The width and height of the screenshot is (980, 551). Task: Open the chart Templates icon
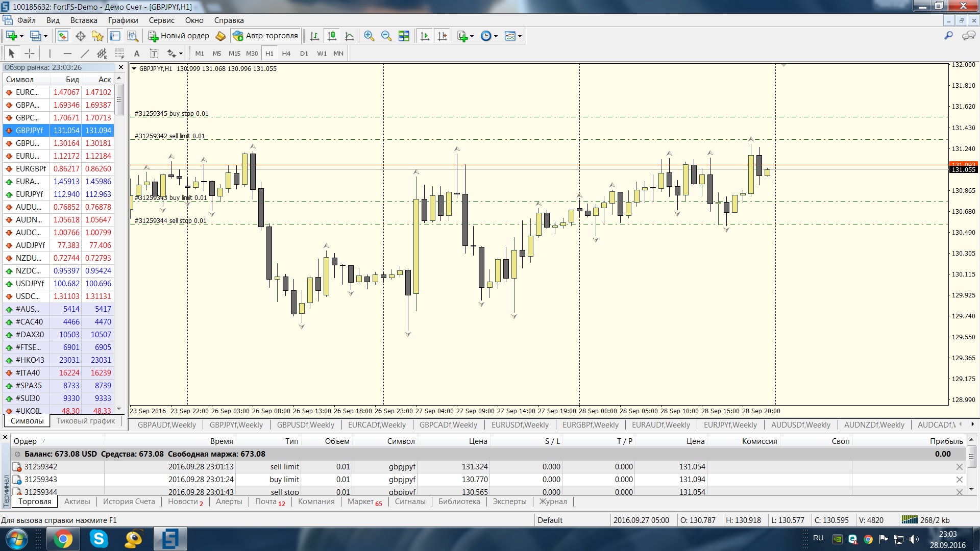tap(510, 36)
